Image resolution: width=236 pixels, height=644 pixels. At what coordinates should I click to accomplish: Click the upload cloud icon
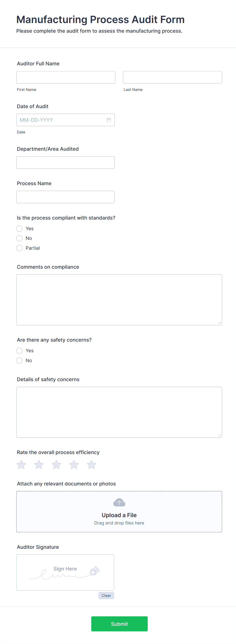(119, 502)
